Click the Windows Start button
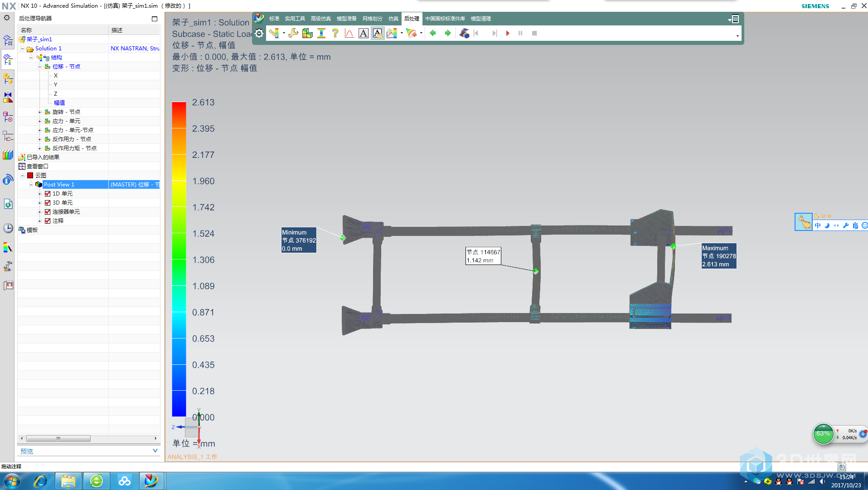868x490 pixels. pos(12,481)
